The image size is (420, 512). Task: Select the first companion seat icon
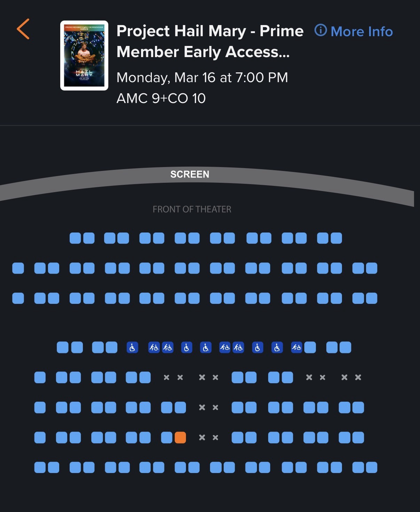[x=154, y=347]
